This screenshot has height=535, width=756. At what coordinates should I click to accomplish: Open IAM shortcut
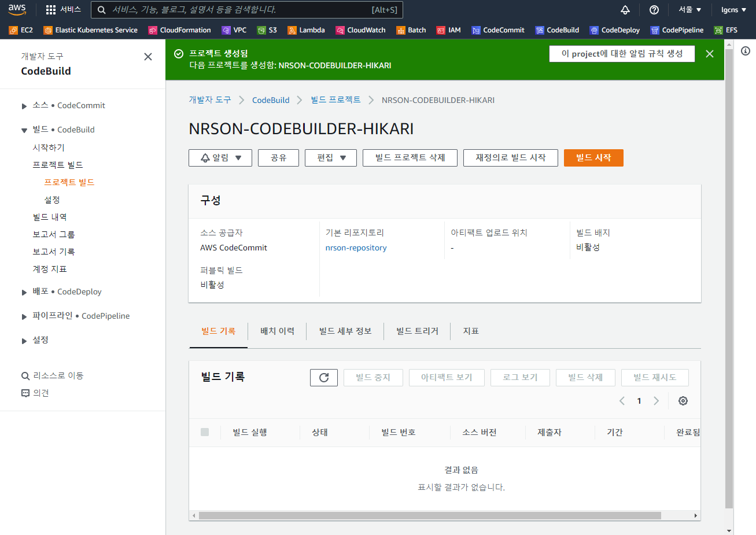(x=448, y=30)
